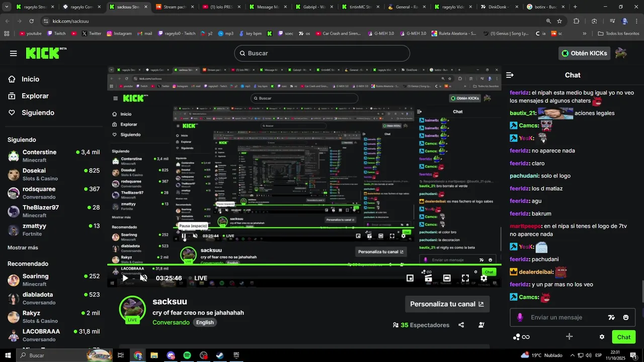
Task: Open Todos los favoritos folder
Action: coord(618,34)
